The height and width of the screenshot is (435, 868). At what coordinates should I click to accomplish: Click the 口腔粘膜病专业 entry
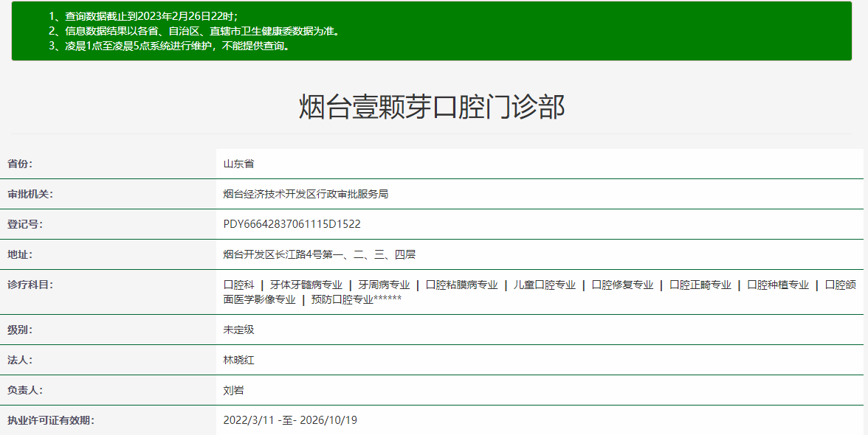[462, 285]
